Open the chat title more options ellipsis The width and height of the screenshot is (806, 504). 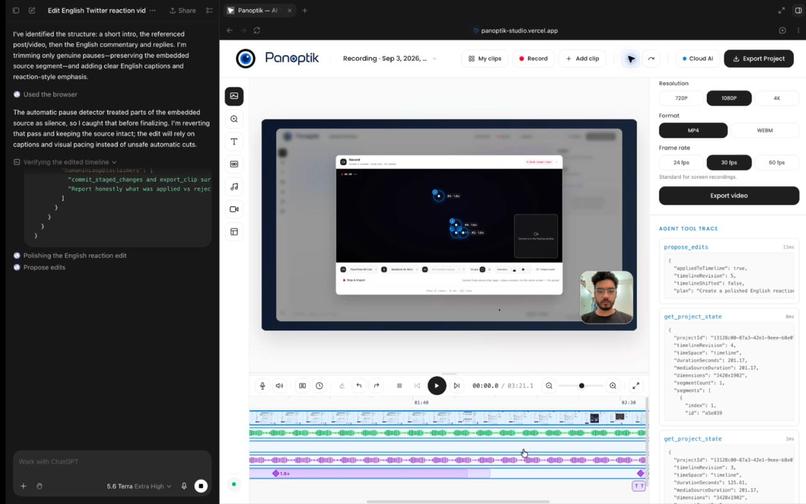(x=153, y=10)
